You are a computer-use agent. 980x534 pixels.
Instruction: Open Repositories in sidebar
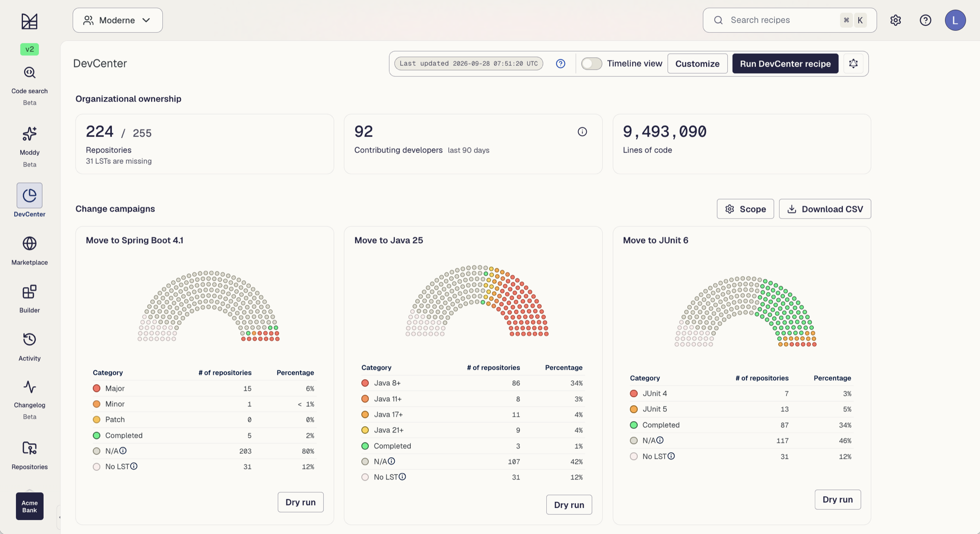coord(29,455)
